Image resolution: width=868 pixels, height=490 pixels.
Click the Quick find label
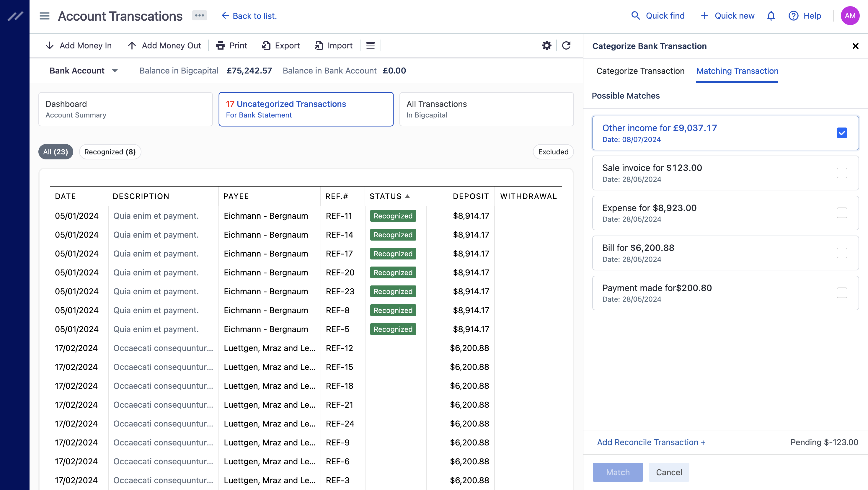click(665, 16)
